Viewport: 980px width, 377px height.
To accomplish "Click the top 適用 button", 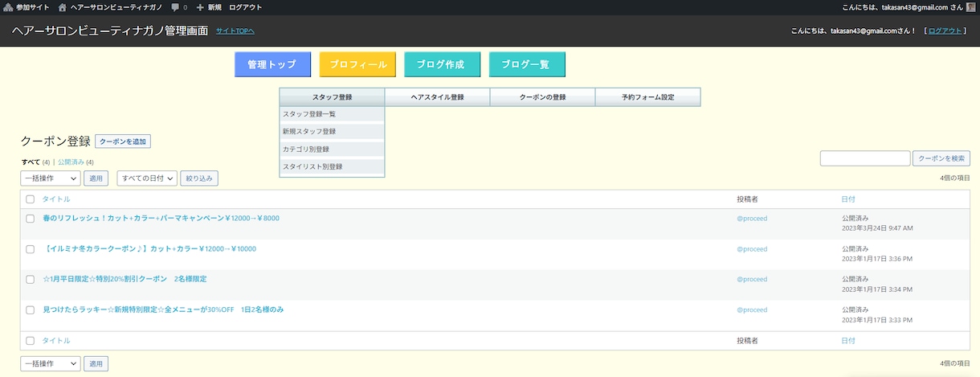I will click(96, 178).
